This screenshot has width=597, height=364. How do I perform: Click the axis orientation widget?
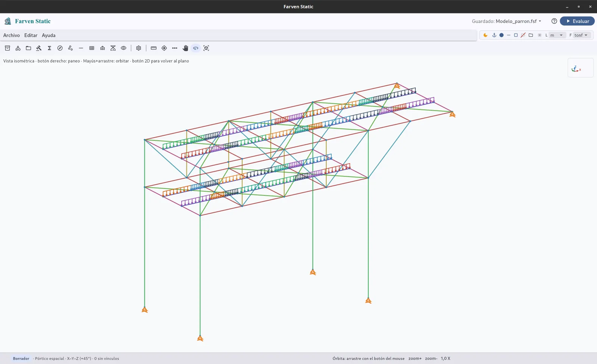point(580,68)
